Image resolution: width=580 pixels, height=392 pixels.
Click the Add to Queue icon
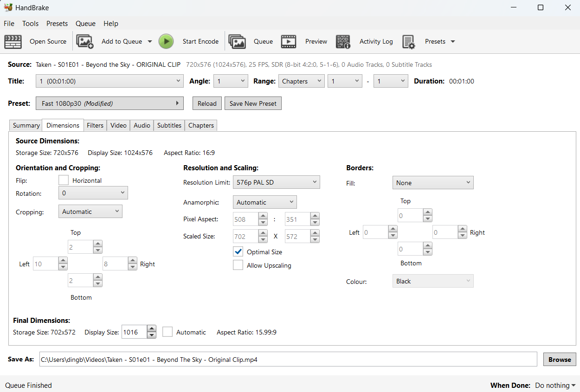[x=85, y=41]
